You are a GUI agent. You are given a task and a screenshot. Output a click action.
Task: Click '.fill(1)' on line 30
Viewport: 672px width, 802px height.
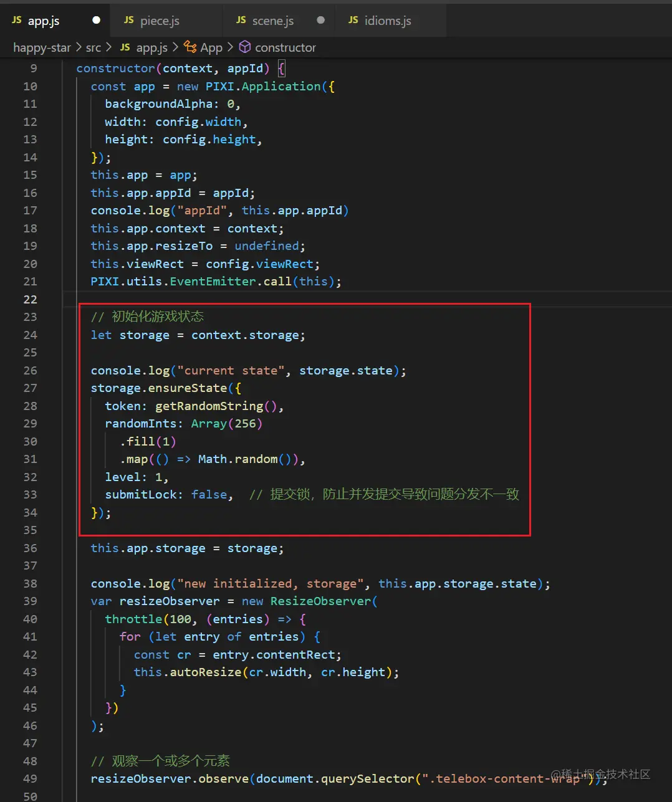pyautogui.click(x=148, y=442)
